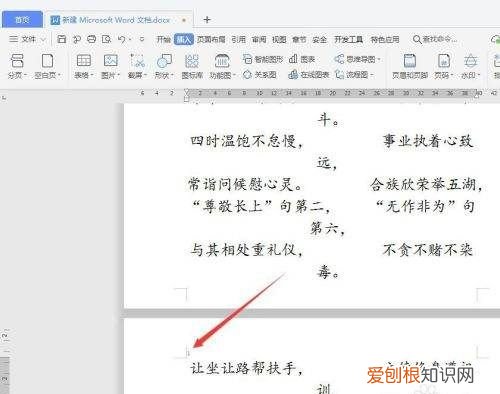
Task: Open the 图标库 icon library
Action: tap(192, 66)
